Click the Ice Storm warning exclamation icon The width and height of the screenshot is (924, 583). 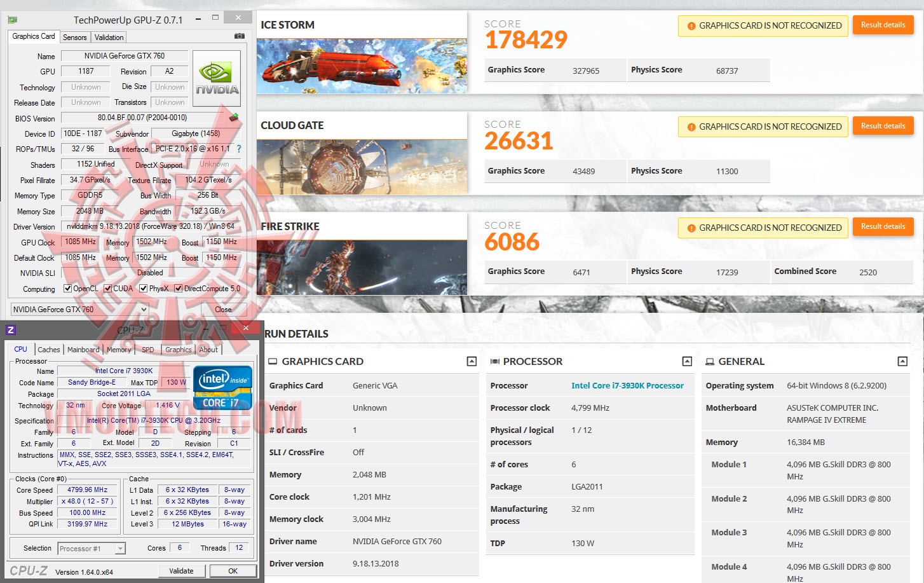pyautogui.click(x=691, y=26)
